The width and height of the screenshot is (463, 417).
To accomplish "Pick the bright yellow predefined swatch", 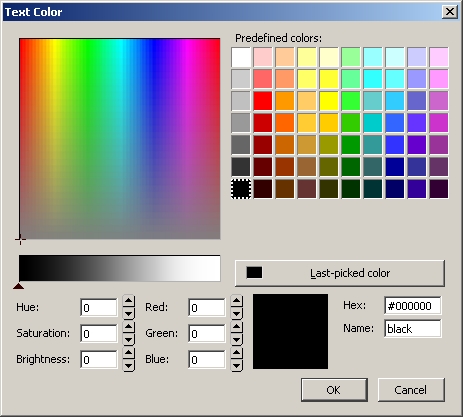I will pyautogui.click(x=329, y=101).
